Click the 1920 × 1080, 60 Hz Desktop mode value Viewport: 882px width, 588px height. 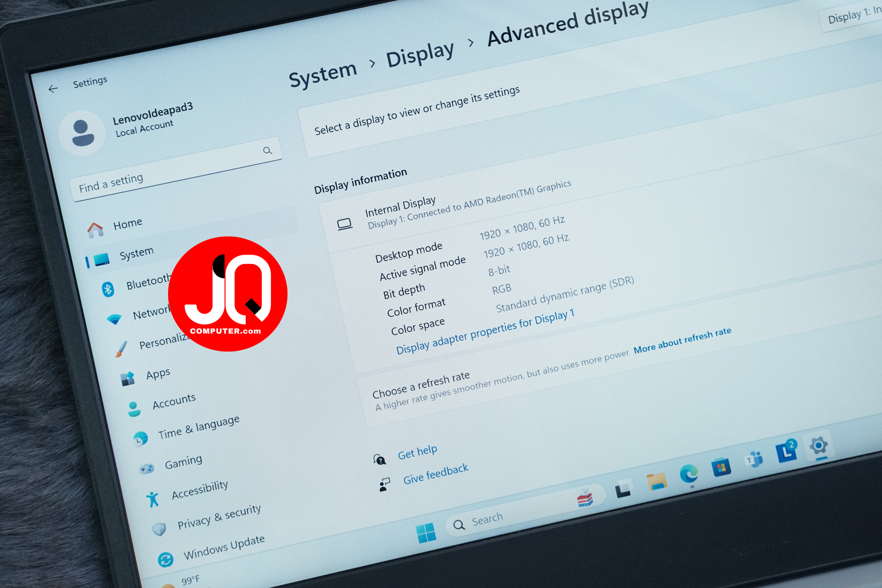tap(522, 227)
